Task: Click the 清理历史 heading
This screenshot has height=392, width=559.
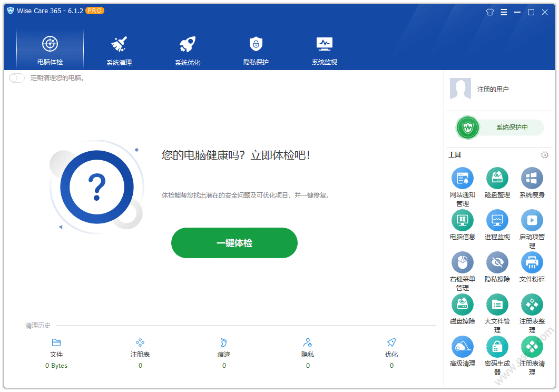Action: 38,326
